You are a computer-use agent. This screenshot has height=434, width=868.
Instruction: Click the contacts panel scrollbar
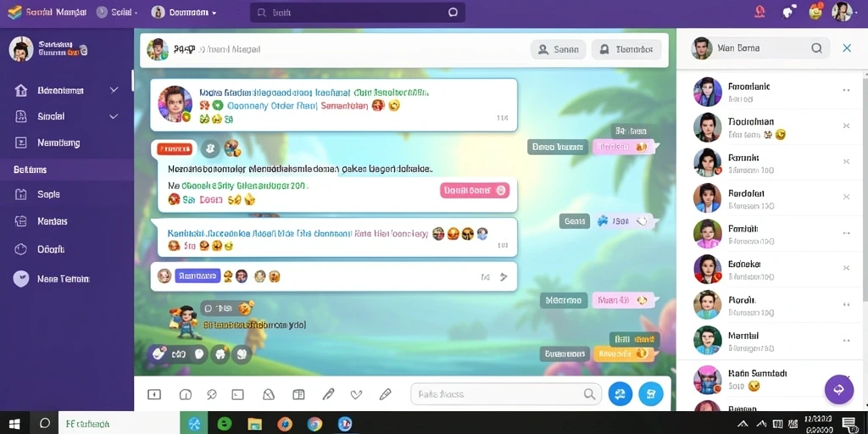[x=865, y=188]
